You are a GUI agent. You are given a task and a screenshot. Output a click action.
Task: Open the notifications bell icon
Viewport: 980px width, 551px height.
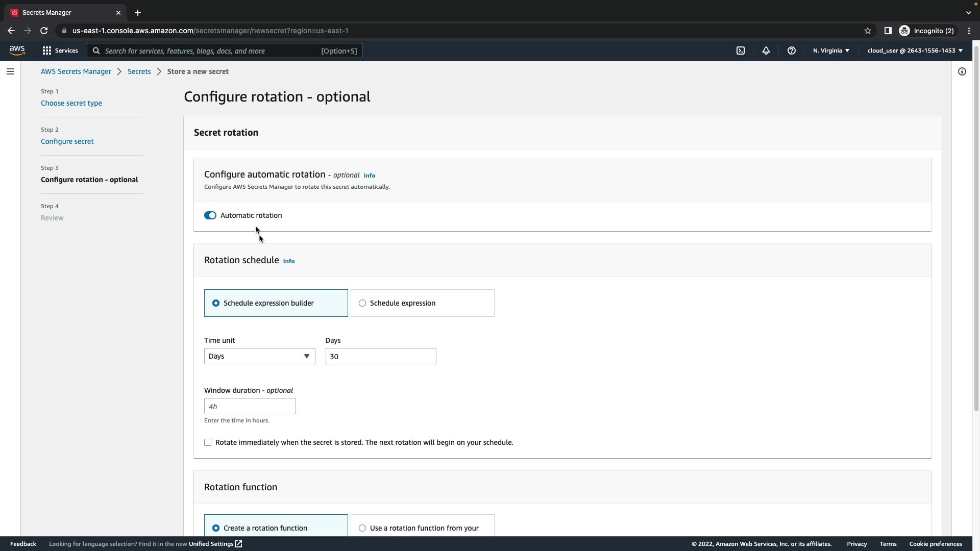[x=766, y=51]
